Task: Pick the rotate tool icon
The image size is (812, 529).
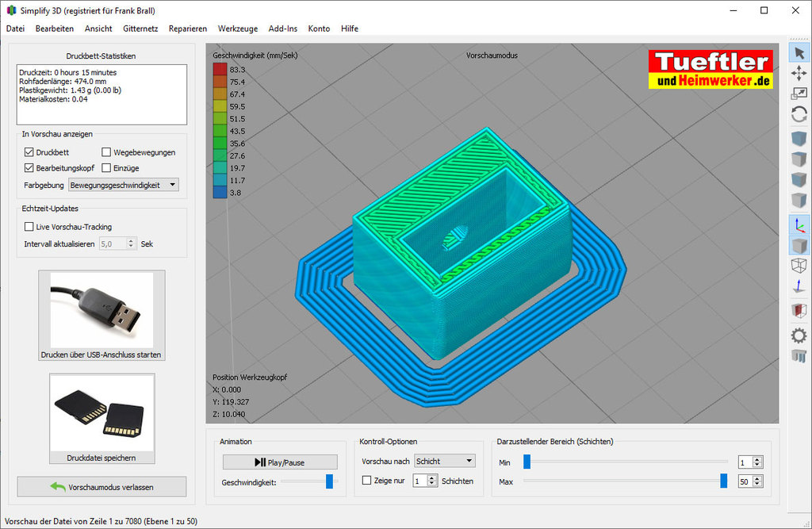Action: [x=799, y=114]
